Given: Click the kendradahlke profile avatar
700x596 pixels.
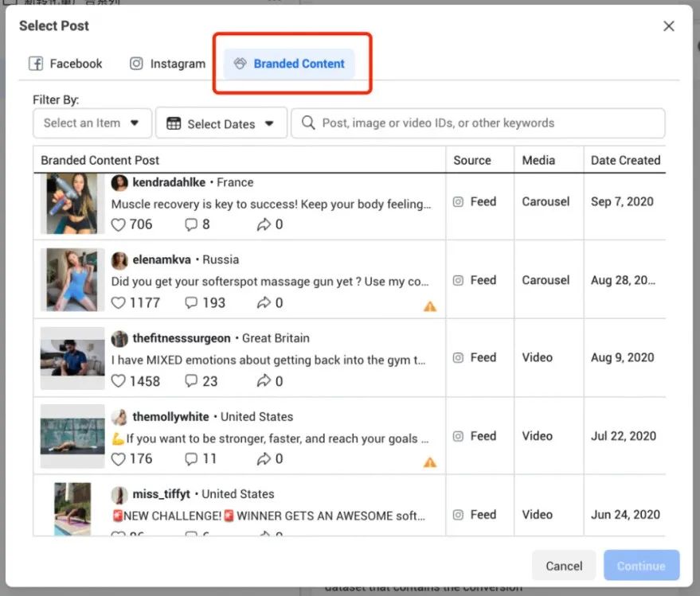Looking at the screenshot, I should [x=119, y=183].
